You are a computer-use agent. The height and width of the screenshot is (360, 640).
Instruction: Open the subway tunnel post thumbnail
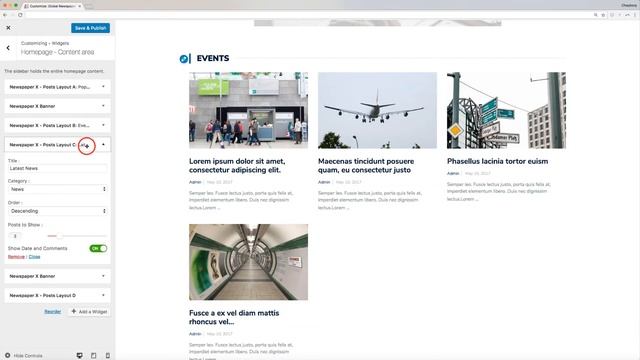click(x=248, y=262)
